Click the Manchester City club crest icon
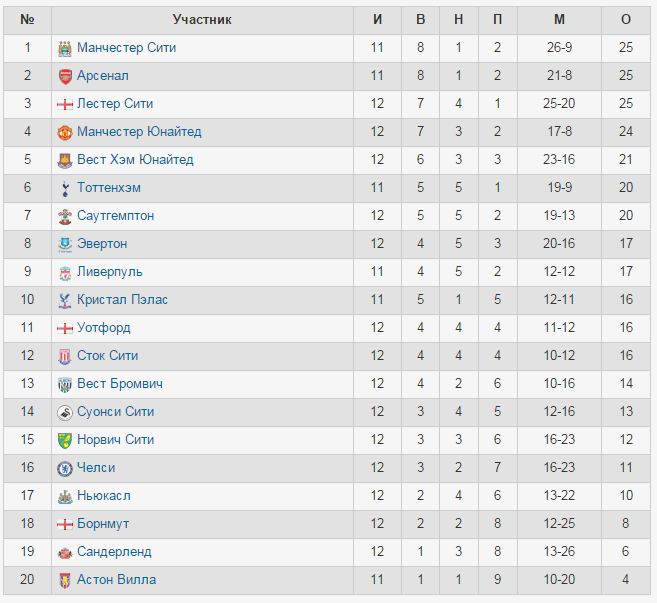This screenshot has width=657, height=603. 65,49
